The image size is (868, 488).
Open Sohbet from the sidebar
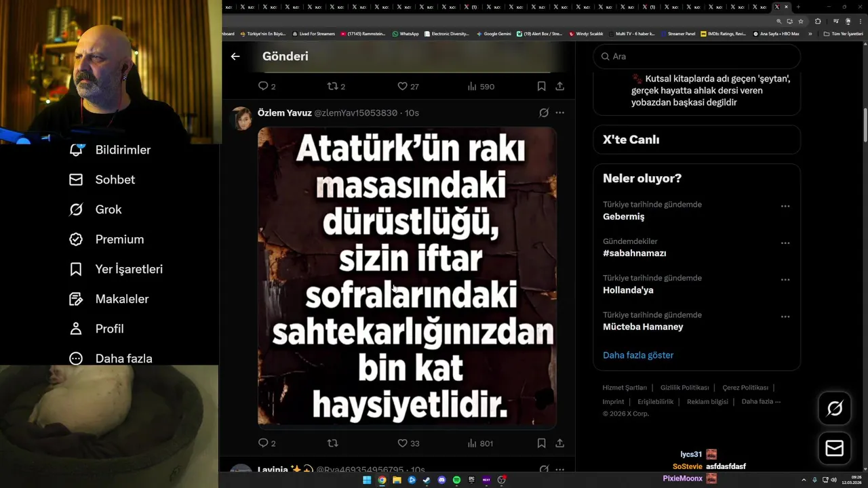pyautogui.click(x=102, y=180)
